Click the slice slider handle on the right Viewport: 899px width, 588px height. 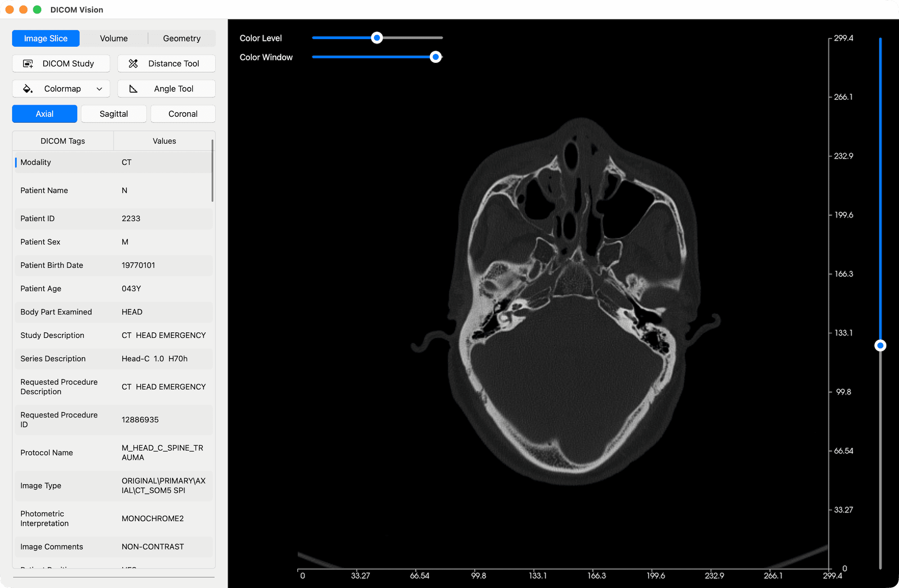coord(880,345)
